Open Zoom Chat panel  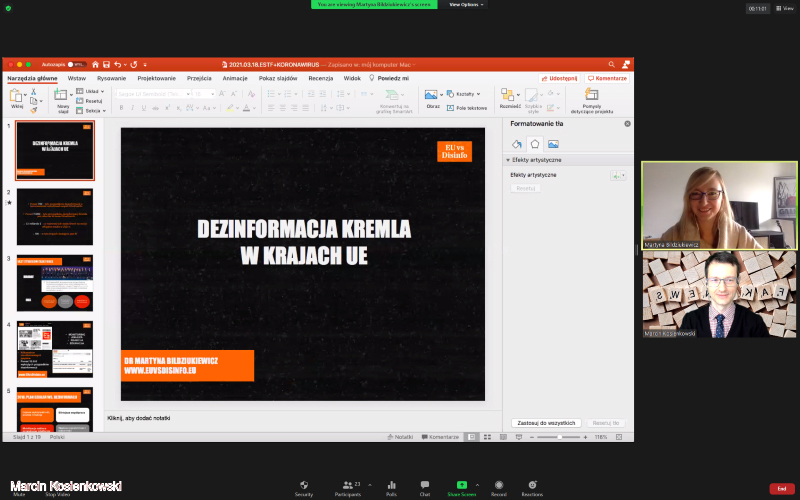(425, 487)
